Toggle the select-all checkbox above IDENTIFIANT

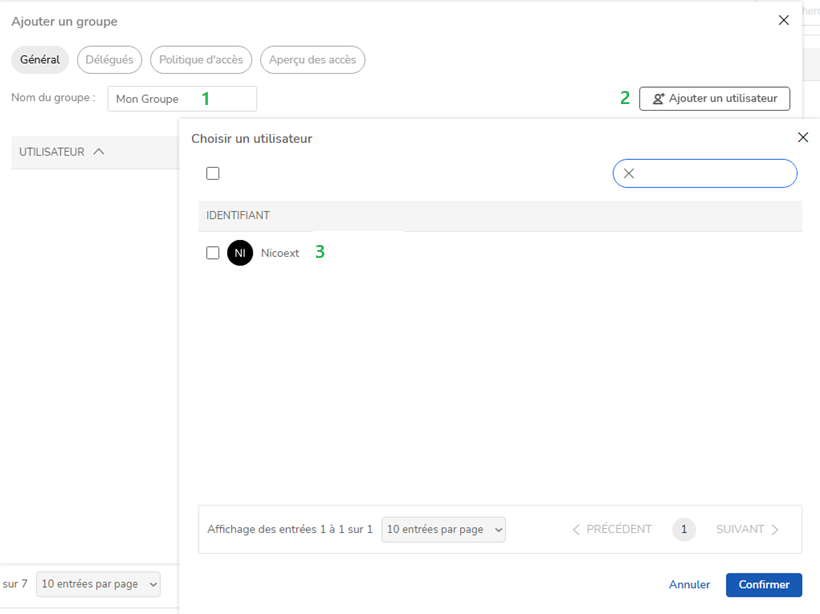[x=213, y=174]
